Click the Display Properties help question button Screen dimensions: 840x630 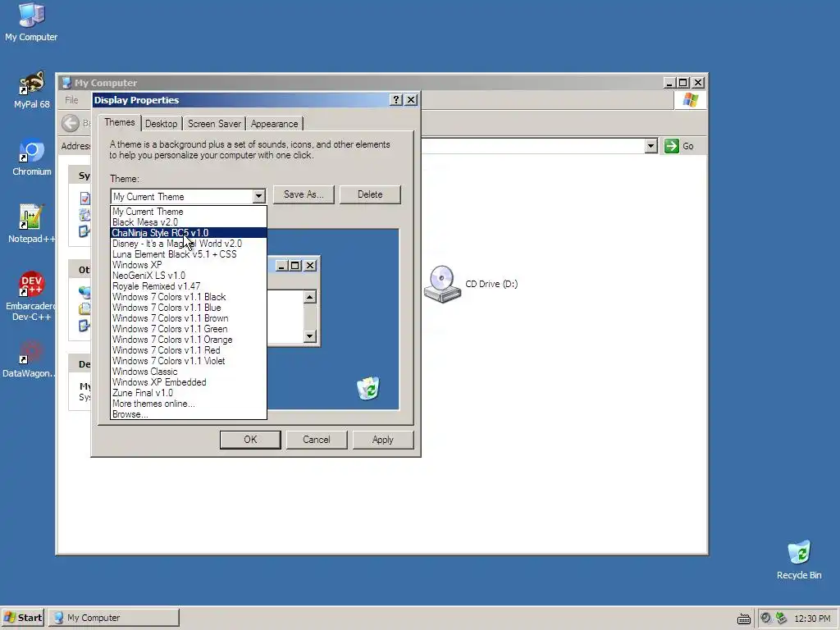tap(395, 99)
